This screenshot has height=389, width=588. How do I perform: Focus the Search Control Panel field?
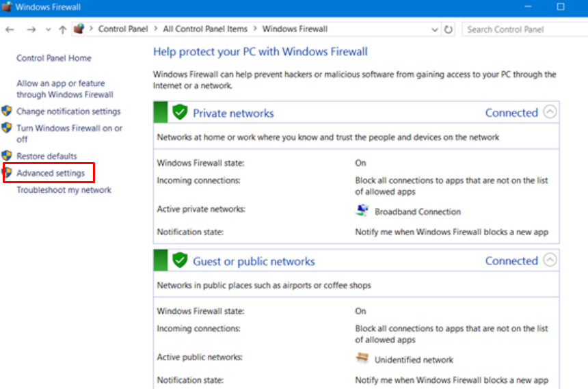click(x=525, y=29)
